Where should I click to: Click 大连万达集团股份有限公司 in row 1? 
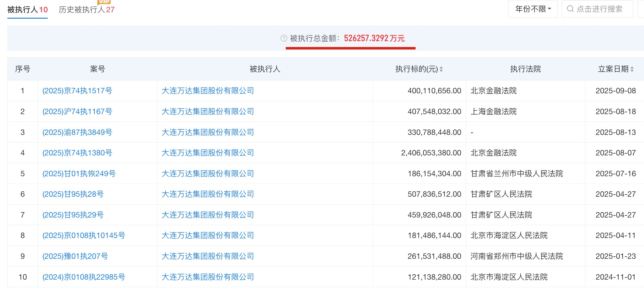[x=208, y=91]
